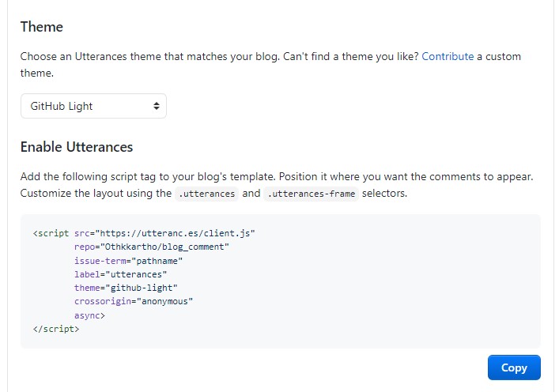This screenshot has width=559, height=392.
Task: Click the theme="github-light" code line
Action: click(126, 288)
